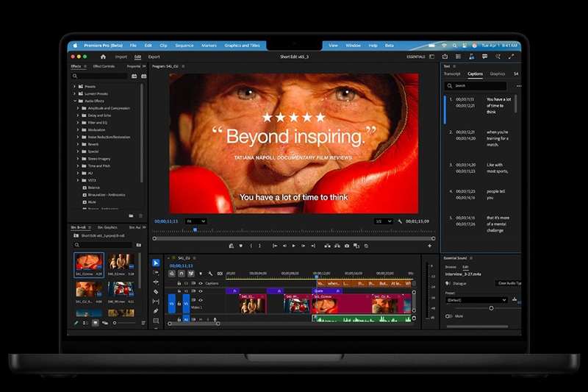This screenshot has height=392, width=588.
Task: Click Export in the header bar
Action: (x=154, y=57)
